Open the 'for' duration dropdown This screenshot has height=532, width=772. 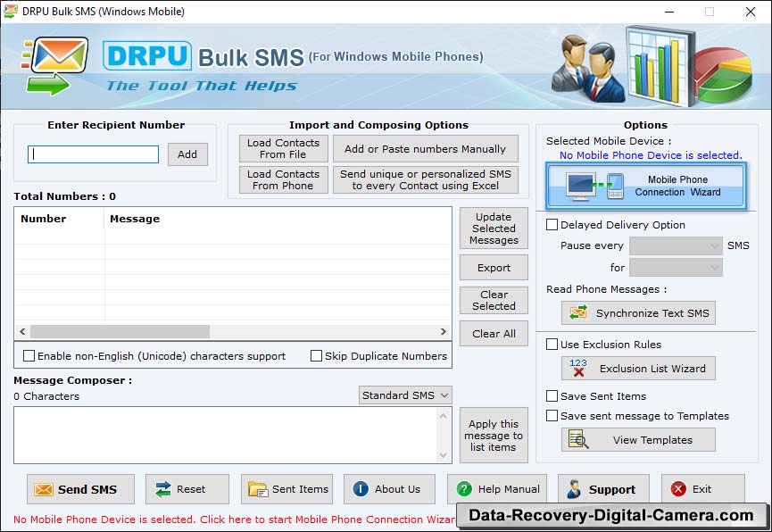pyautogui.click(x=676, y=268)
